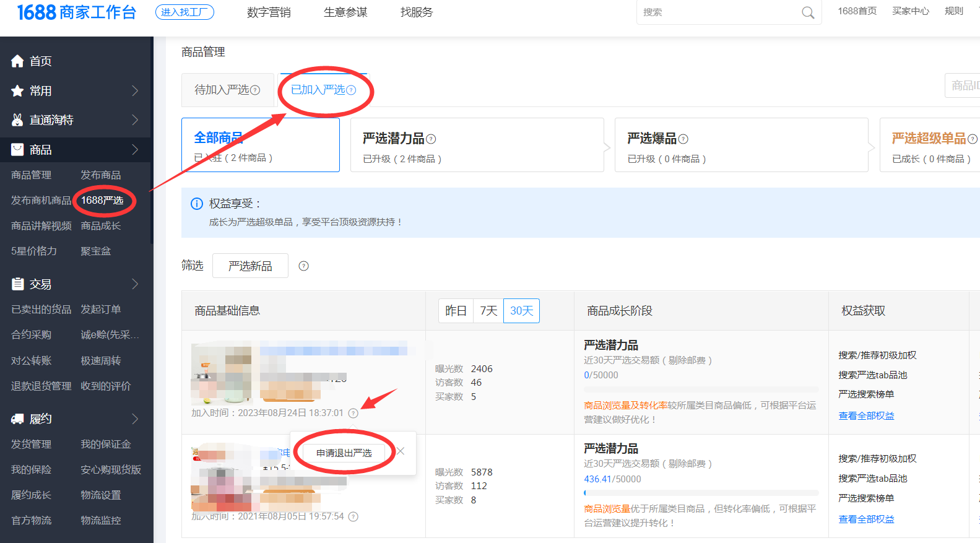Expand the 常用 sidebar section
980x543 pixels.
135,90
